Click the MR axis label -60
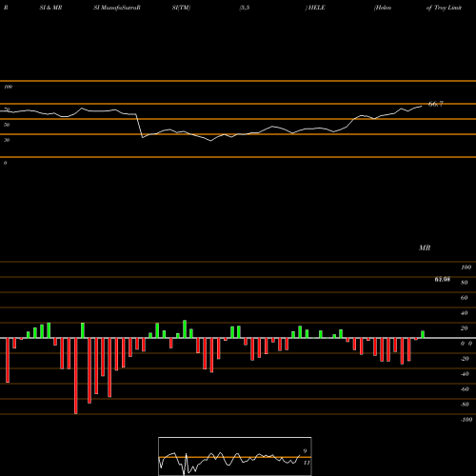This screenshot has width=476, height=476. (x=465, y=389)
